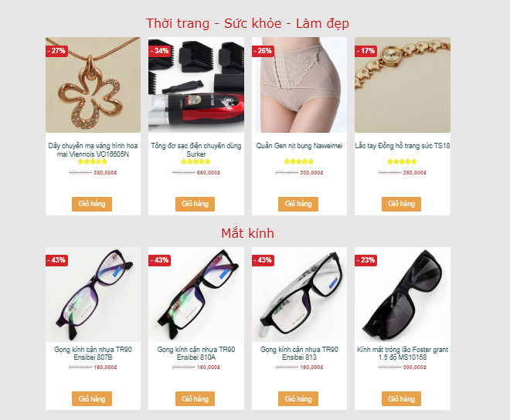The height and width of the screenshot is (420, 510).
Task: Click Giỏ hàng under Ensibei 810A glasses
Action: coord(195,398)
